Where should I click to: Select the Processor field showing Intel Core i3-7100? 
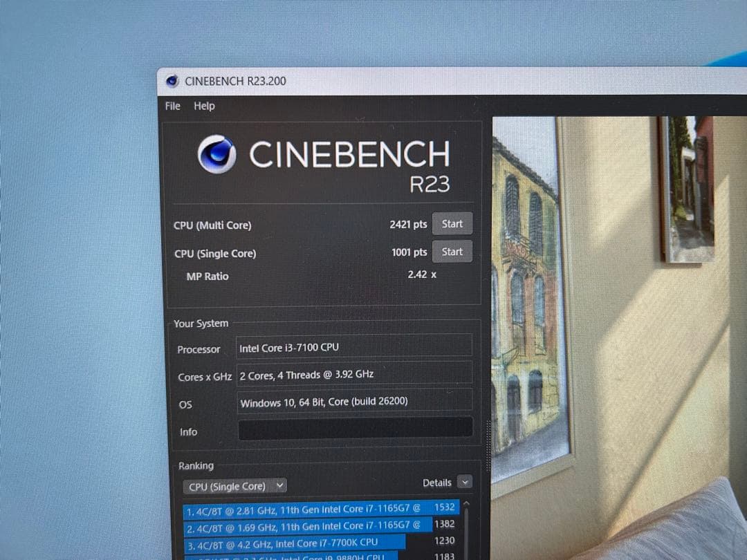[355, 346]
